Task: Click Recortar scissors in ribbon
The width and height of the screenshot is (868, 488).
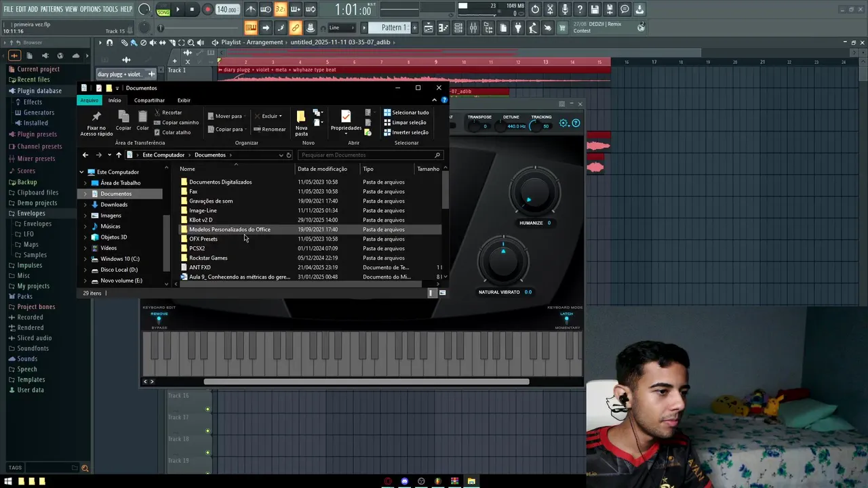Action: click(168, 113)
